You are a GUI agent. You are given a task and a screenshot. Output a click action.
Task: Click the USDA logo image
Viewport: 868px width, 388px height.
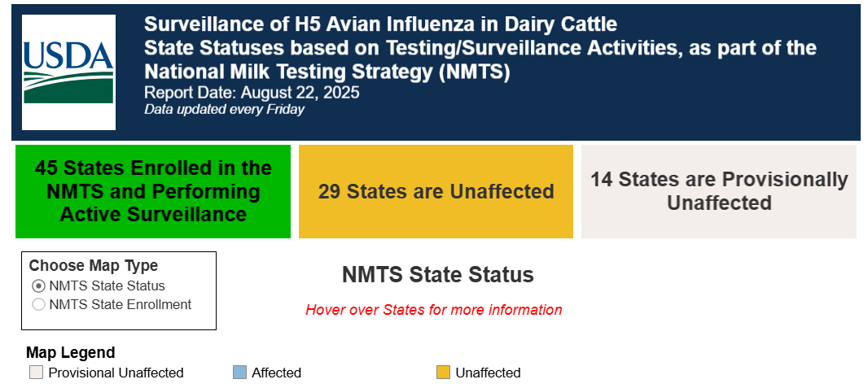coord(68,72)
